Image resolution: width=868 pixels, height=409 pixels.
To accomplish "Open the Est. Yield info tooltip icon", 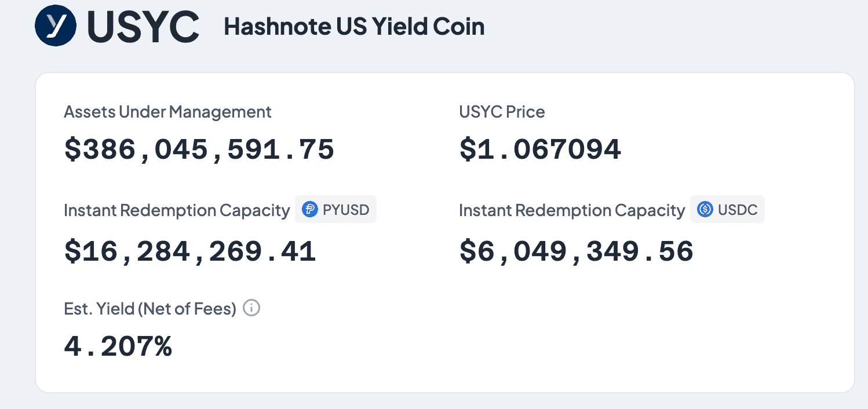I will coord(251,308).
